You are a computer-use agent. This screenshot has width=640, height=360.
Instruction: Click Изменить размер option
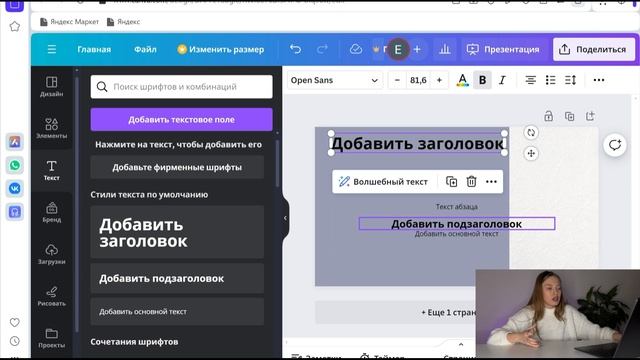click(x=221, y=49)
